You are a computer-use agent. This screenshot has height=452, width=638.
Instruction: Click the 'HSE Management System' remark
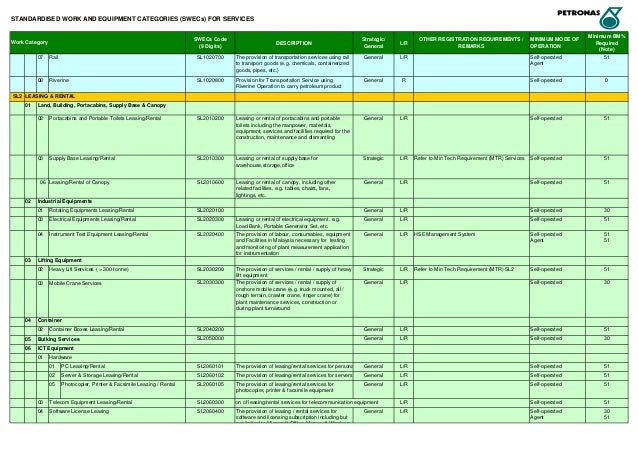pyautogui.click(x=444, y=234)
